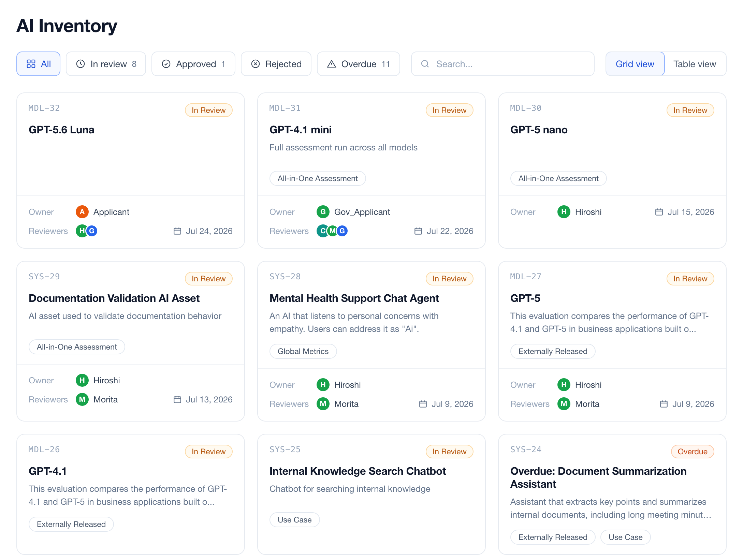743x560 pixels.
Task: Click the In Review badge on MDL-31
Action: (x=450, y=110)
